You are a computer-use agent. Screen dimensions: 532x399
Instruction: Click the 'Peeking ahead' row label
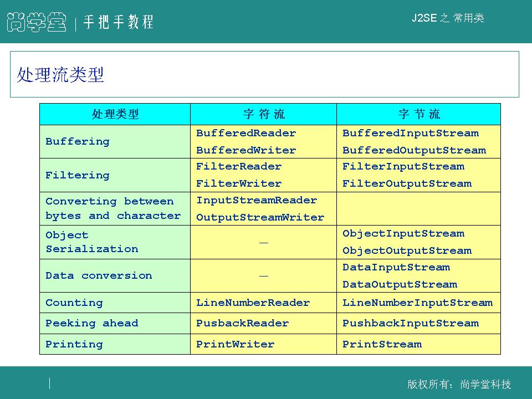(92, 323)
